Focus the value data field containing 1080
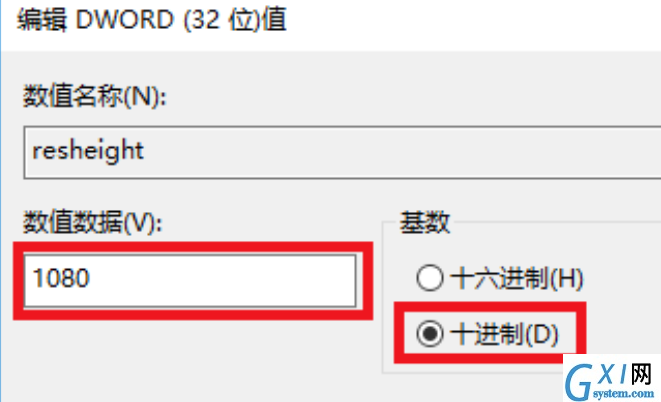Image resolution: width=661 pixels, height=402 pixels. point(190,281)
